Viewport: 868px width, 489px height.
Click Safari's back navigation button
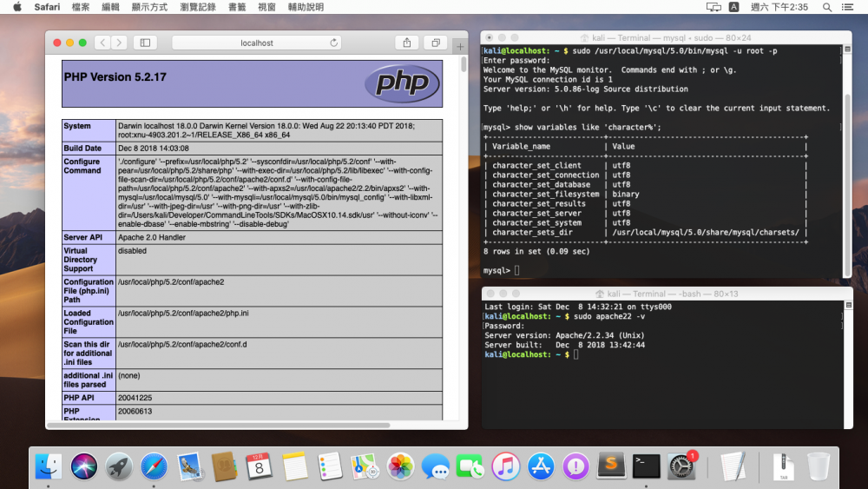click(102, 43)
